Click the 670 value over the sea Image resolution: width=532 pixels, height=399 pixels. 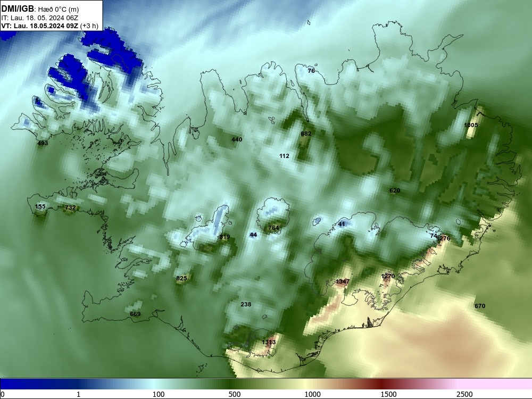coord(480,306)
